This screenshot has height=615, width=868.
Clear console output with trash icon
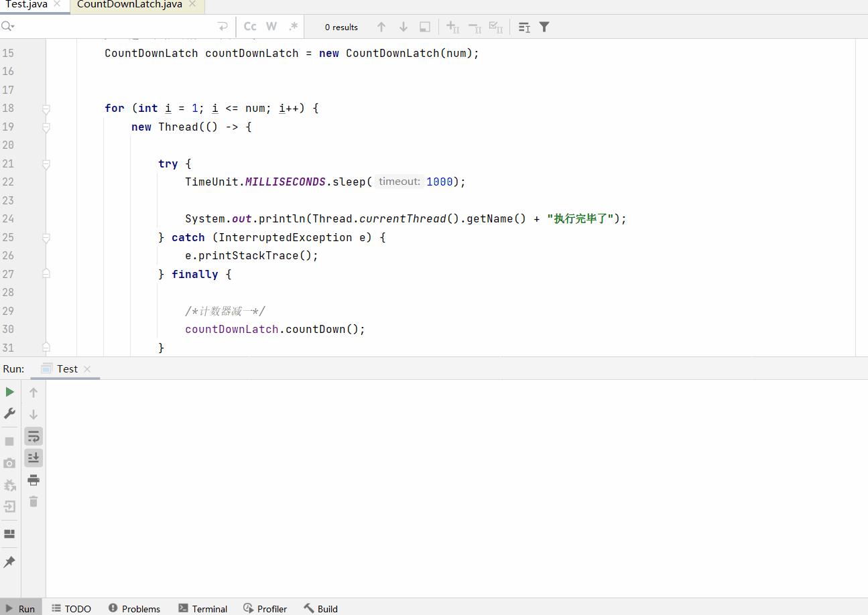34,501
